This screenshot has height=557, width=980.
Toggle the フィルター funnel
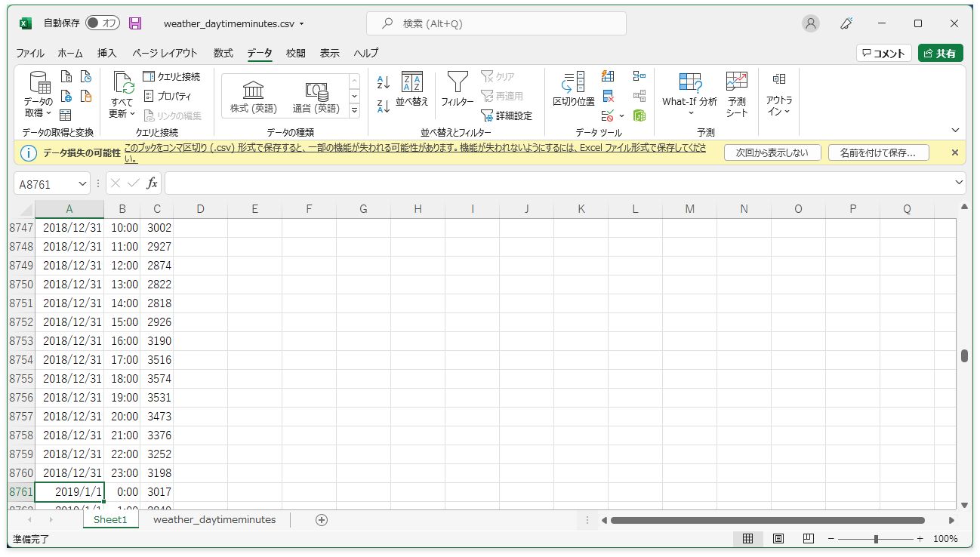[458, 89]
